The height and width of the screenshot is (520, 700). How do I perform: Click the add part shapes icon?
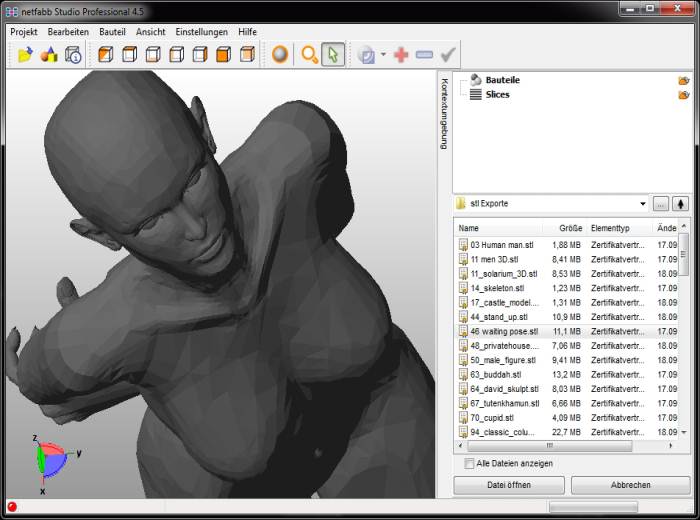click(x=49, y=55)
